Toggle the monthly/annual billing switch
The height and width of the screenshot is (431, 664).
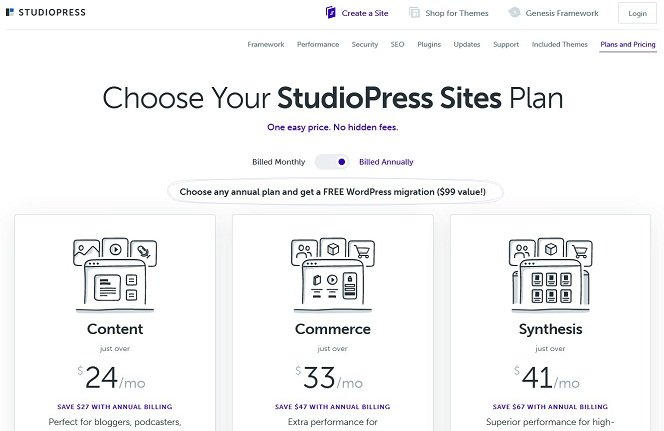click(332, 162)
